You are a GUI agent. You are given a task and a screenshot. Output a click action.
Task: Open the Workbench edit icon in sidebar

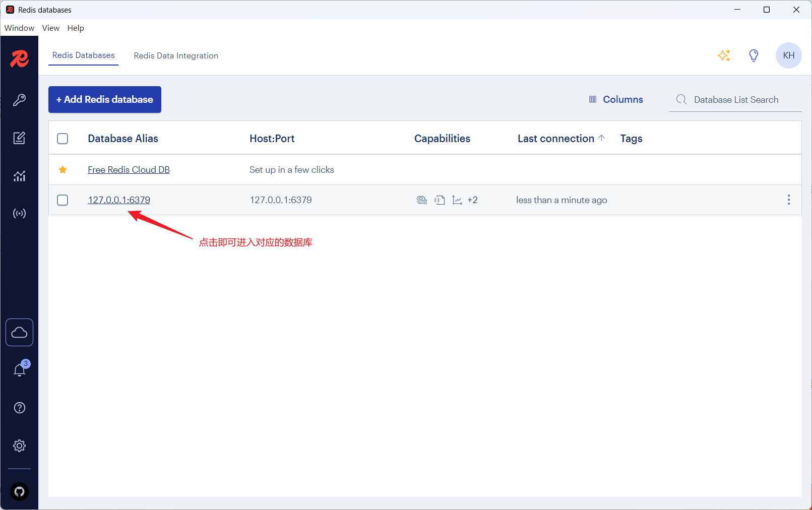point(19,138)
